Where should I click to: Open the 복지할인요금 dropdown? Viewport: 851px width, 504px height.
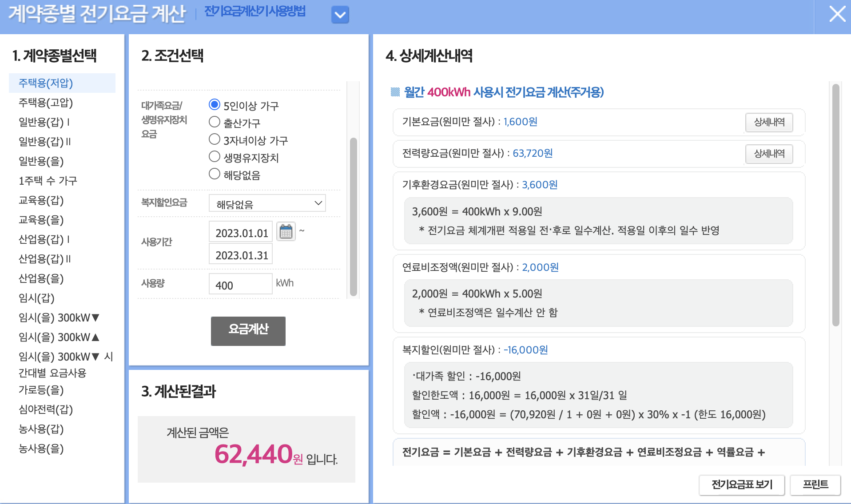point(267,203)
